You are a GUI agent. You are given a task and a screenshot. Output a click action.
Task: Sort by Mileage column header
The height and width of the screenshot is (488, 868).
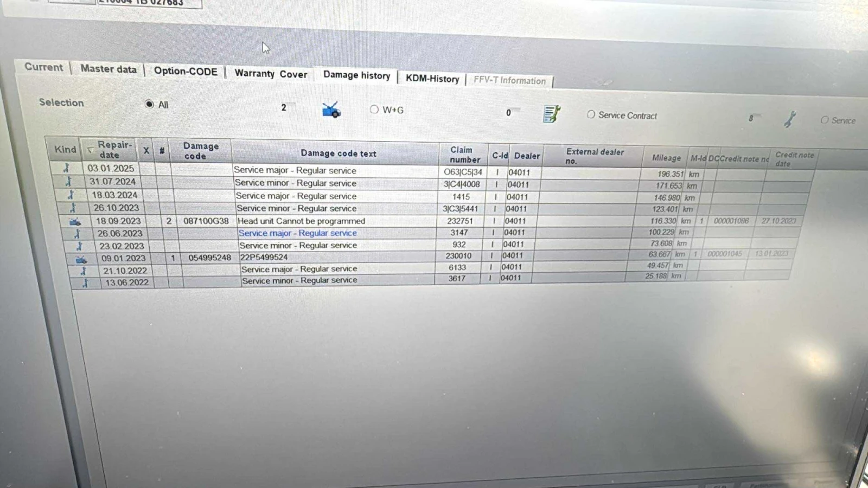(666, 158)
